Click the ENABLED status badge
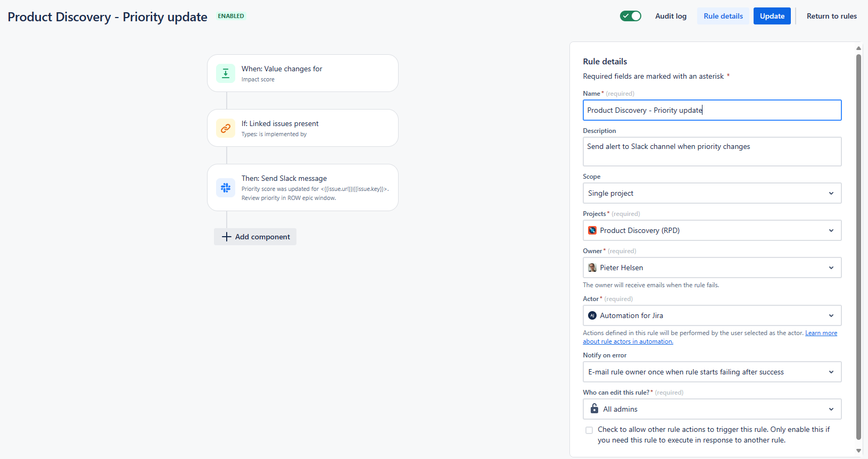 (x=231, y=16)
